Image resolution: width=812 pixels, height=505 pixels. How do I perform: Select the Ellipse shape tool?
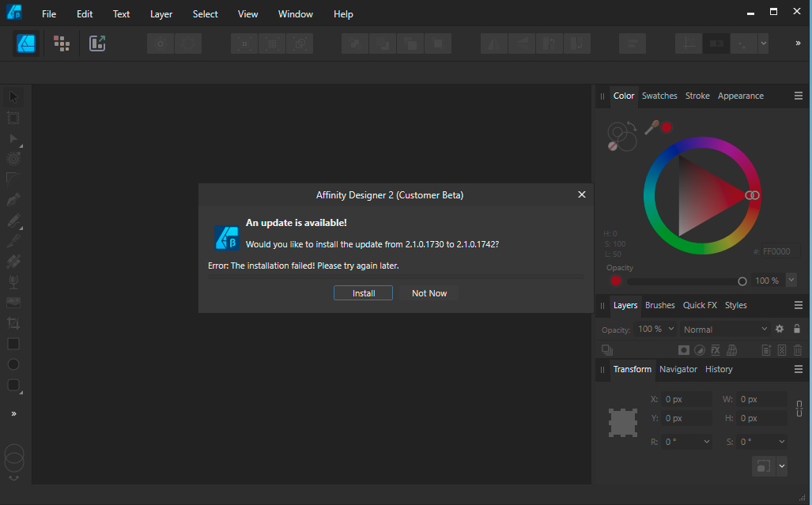click(13, 365)
